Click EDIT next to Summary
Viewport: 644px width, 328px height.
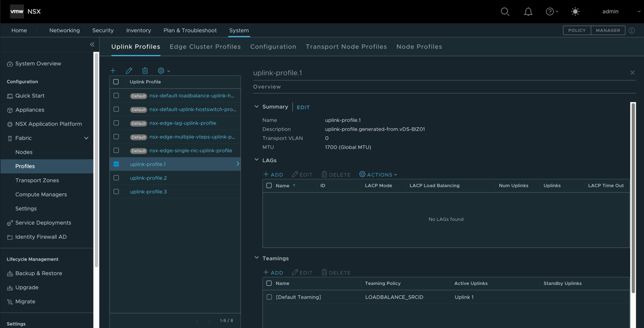coord(303,108)
